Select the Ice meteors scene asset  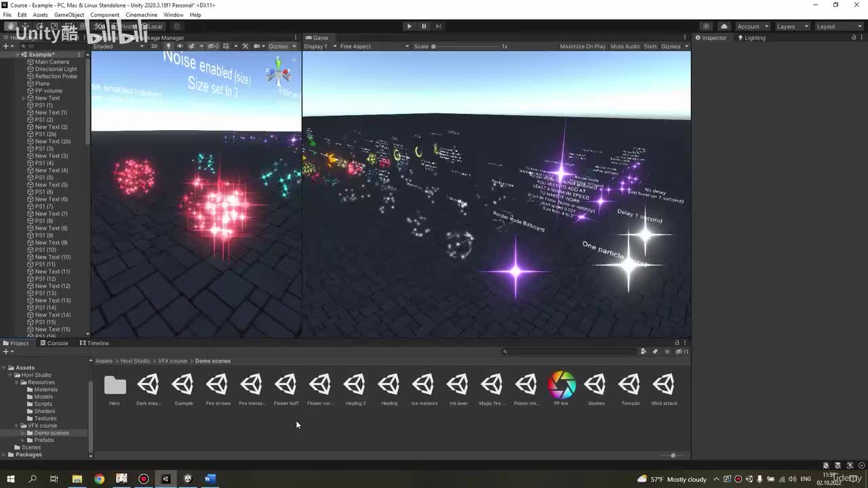pos(424,389)
